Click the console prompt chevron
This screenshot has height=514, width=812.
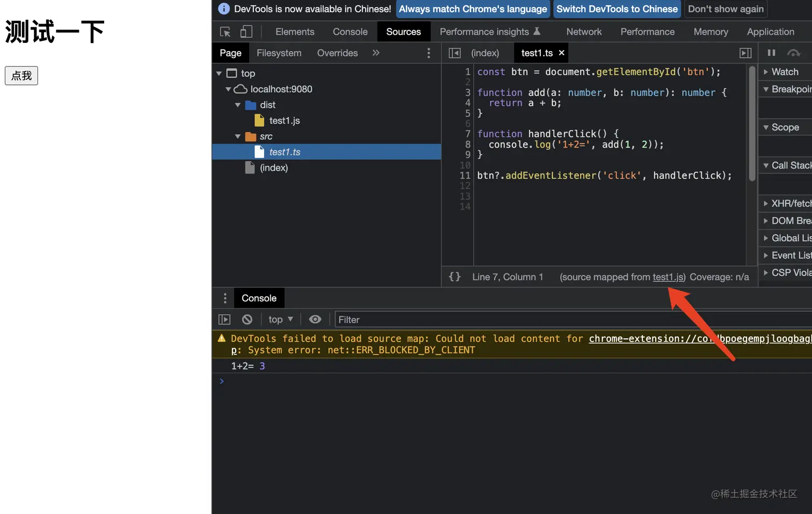221,381
